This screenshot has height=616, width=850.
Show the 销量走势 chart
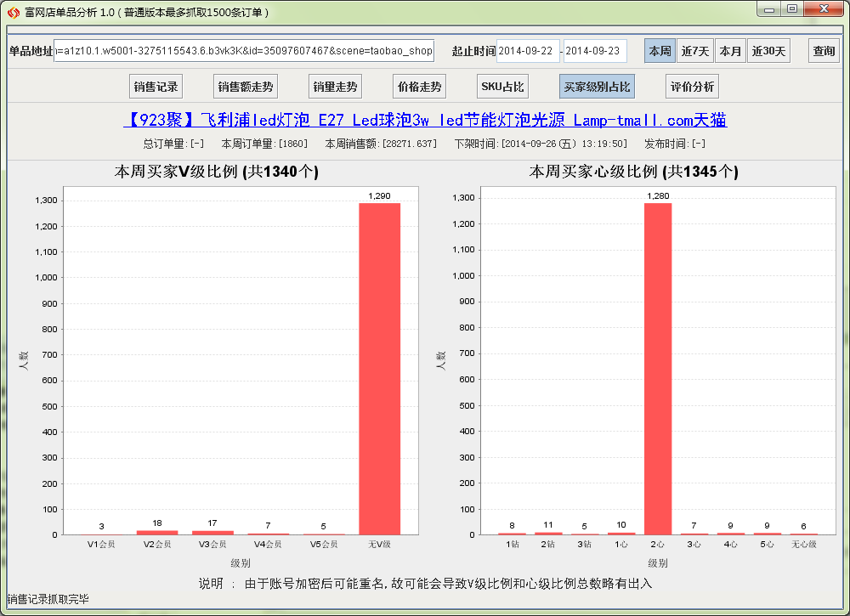[x=335, y=87]
